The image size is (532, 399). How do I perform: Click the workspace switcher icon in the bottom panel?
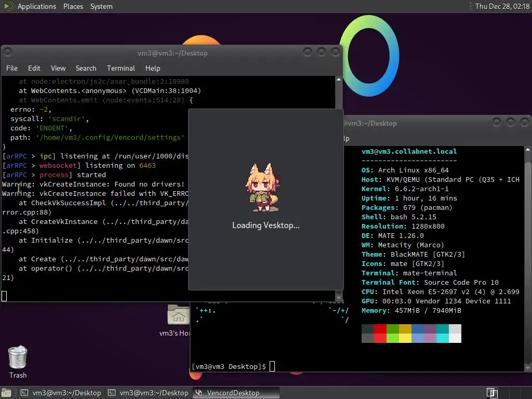[492, 393]
